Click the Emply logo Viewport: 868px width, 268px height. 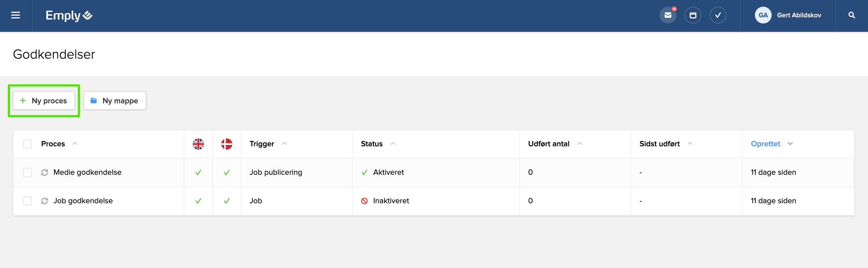[x=69, y=15]
